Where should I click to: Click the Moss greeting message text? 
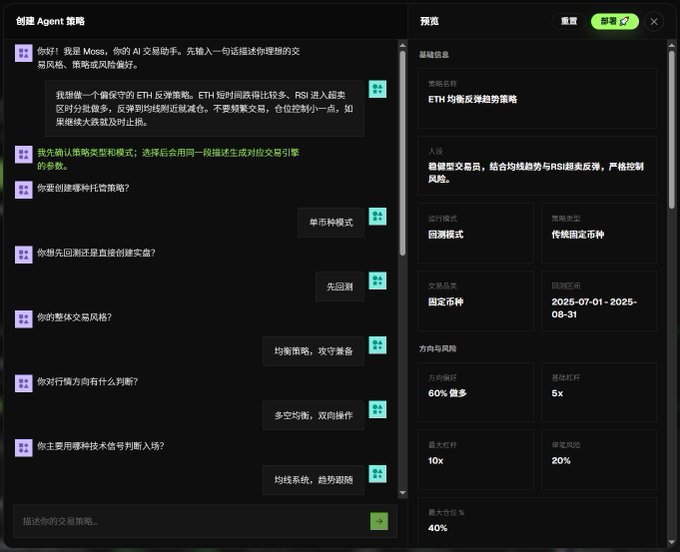168,58
